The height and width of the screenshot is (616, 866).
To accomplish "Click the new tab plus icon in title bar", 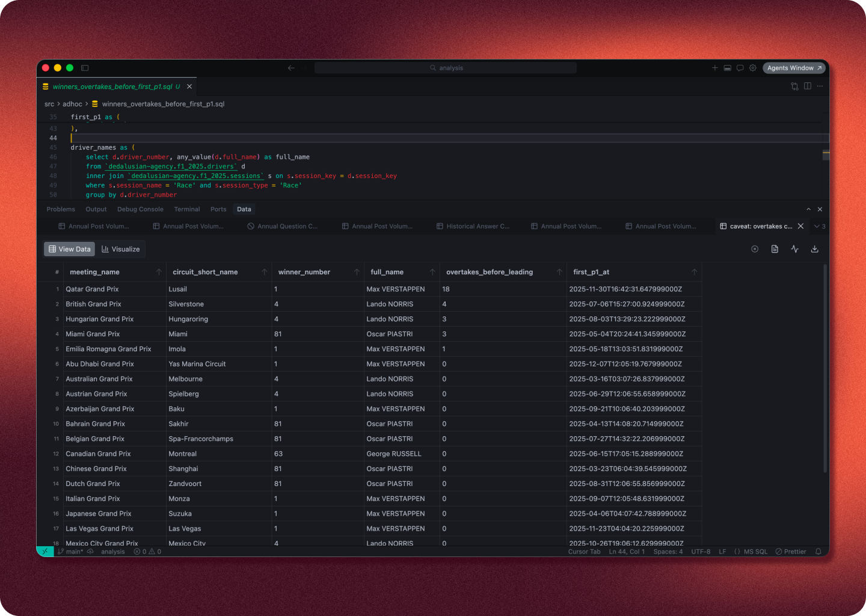I will [x=715, y=68].
